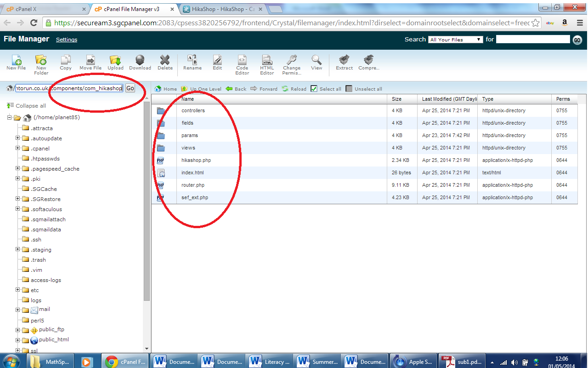Image resolution: width=588 pixels, height=368 pixels.
Task: Expand the .autoupdate folder node
Action: [18, 138]
